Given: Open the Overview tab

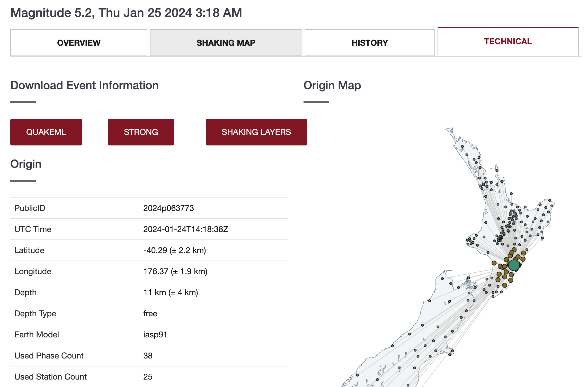Looking at the screenshot, I should click(x=79, y=43).
